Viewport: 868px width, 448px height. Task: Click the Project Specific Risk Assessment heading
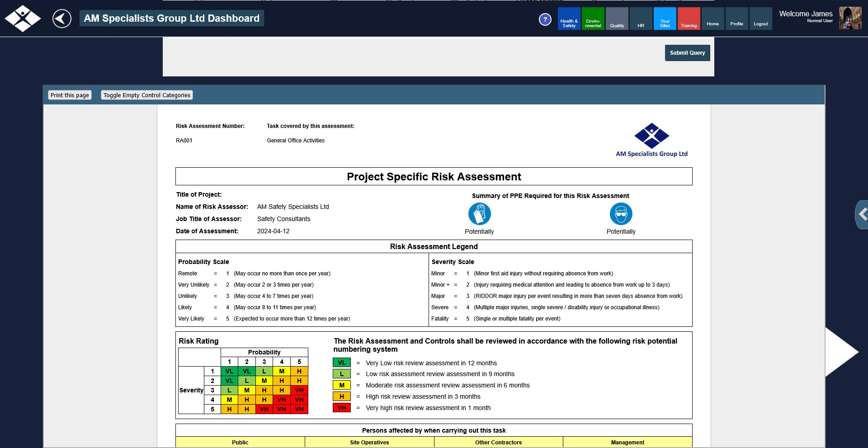pyautogui.click(x=434, y=177)
